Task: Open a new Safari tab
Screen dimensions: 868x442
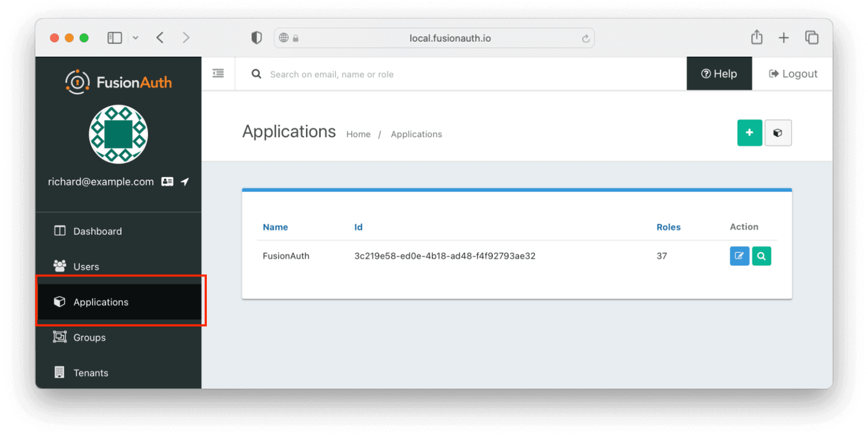Action: [x=784, y=37]
